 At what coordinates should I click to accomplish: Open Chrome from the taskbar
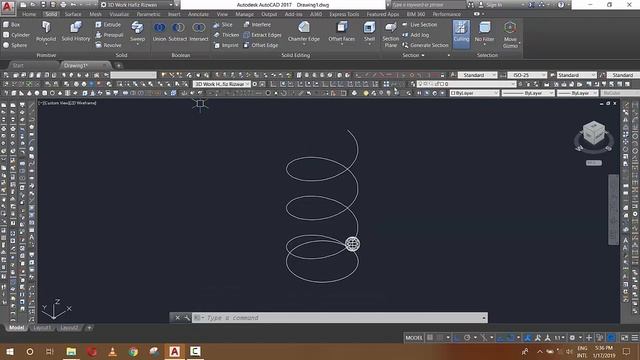pyautogui.click(x=133, y=351)
